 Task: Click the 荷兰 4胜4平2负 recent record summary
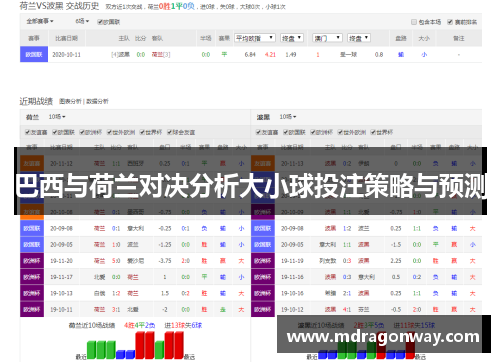click(x=140, y=325)
